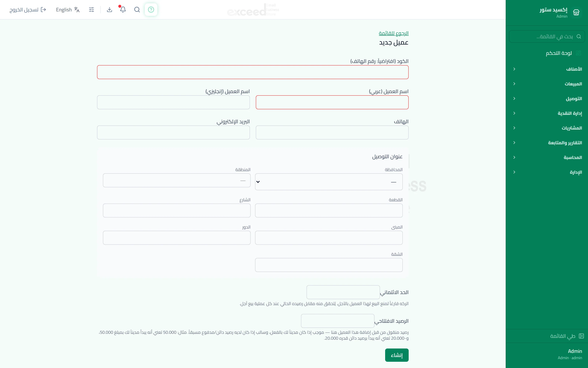
Task: Click the الرصيد الافتتاحي opening balance field
Action: click(x=338, y=321)
